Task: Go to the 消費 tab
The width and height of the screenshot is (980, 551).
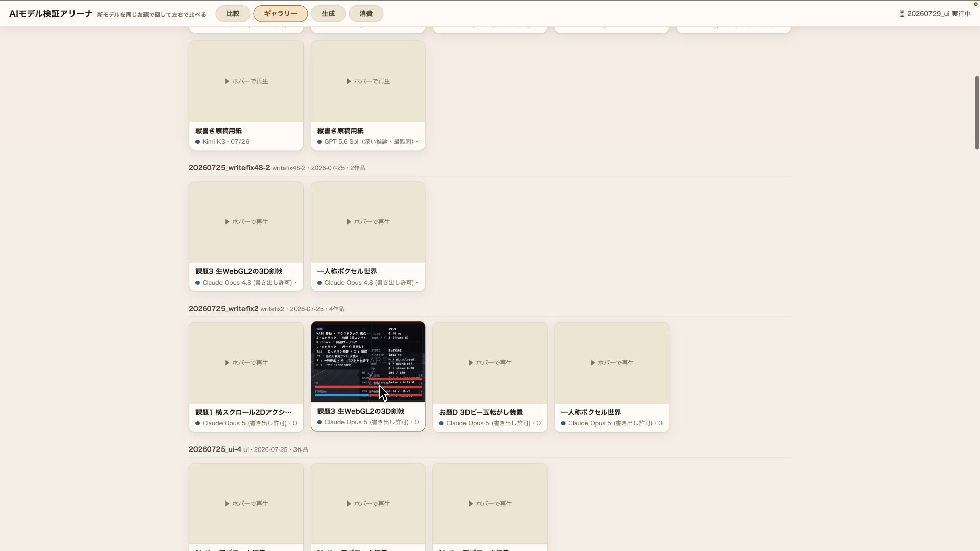Action: coord(366,14)
